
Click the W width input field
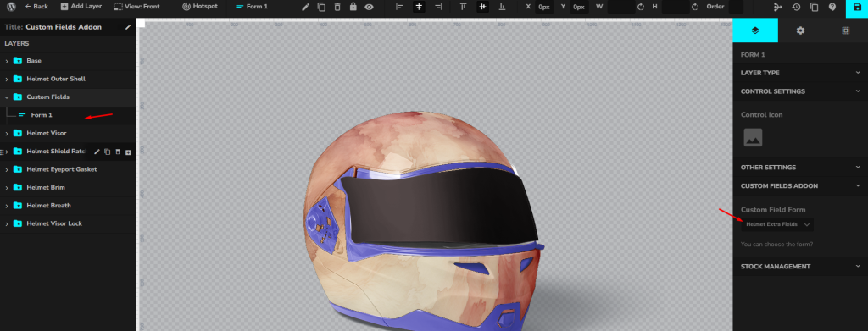(621, 7)
